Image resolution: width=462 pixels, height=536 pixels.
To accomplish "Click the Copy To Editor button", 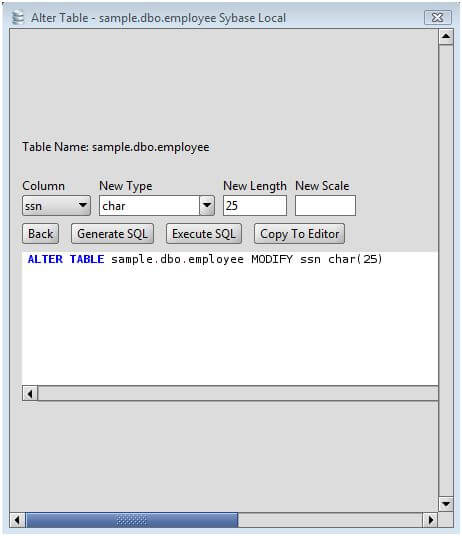I will click(x=300, y=234).
